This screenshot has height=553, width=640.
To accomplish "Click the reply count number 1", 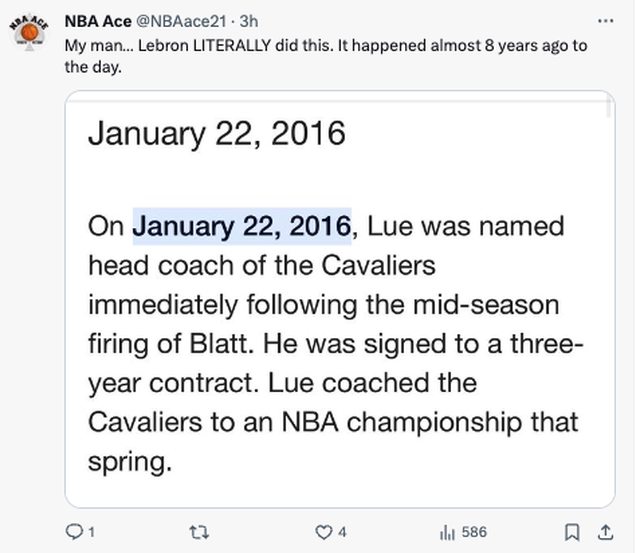I will 91,532.
